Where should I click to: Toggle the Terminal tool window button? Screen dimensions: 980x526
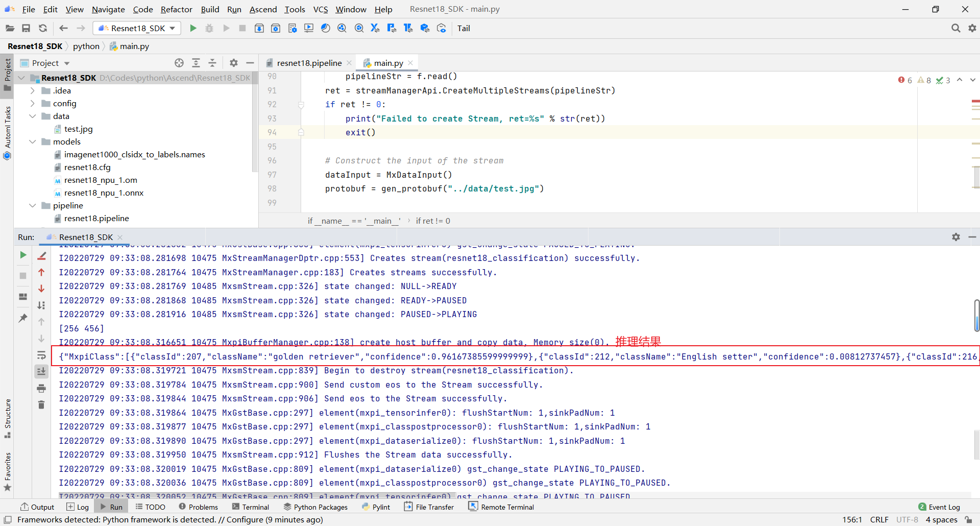coord(251,507)
